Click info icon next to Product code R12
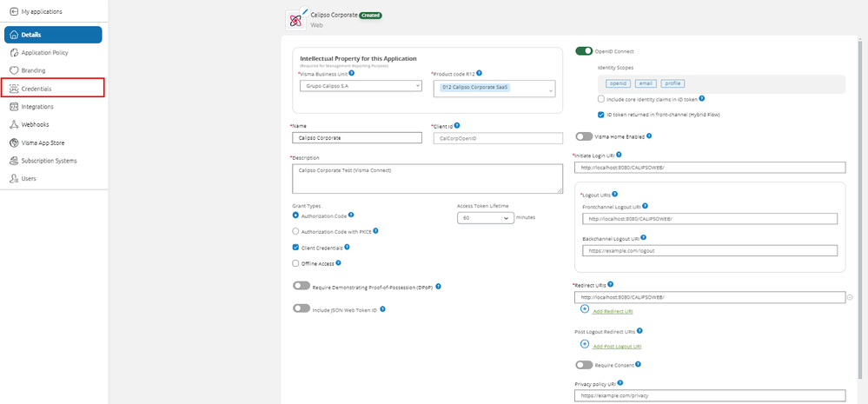The image size is (868, 404). coord(479,72)
